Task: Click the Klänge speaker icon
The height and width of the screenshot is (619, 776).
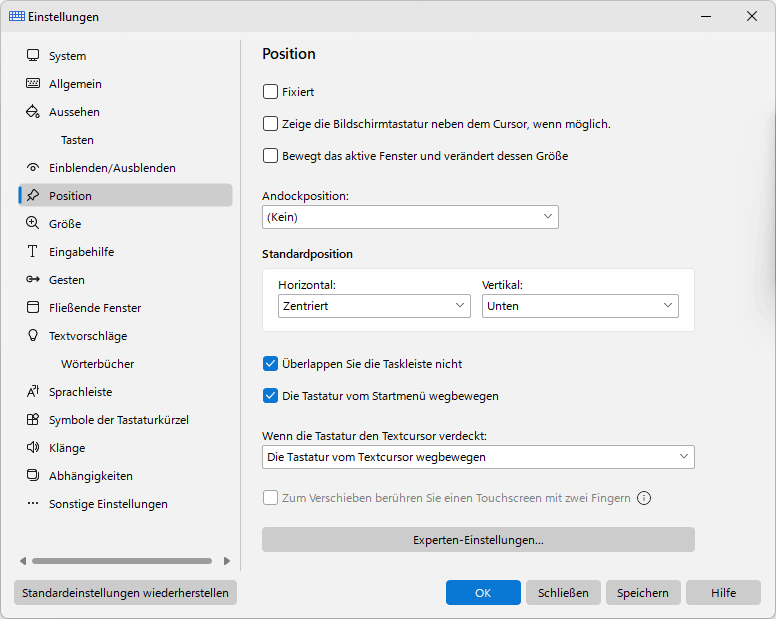Action: point(33,447)
